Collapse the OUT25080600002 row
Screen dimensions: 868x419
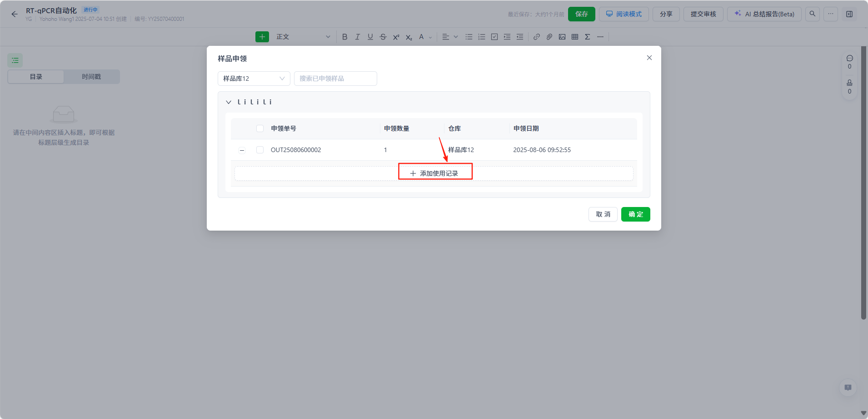(242, 150)
